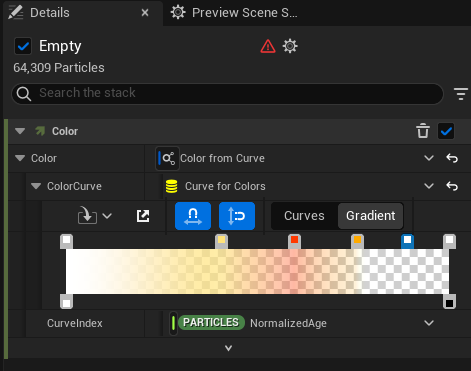Select the yellow gradient color stop
This screenshot has height=371, width=471.
coord(222,241)
